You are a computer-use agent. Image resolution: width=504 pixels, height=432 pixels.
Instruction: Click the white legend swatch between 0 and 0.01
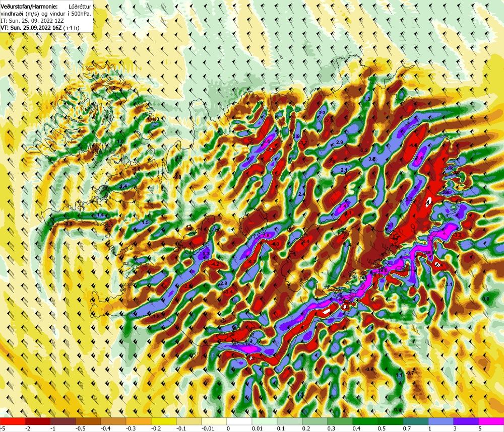pyautogui.click(x=239, y=421)
